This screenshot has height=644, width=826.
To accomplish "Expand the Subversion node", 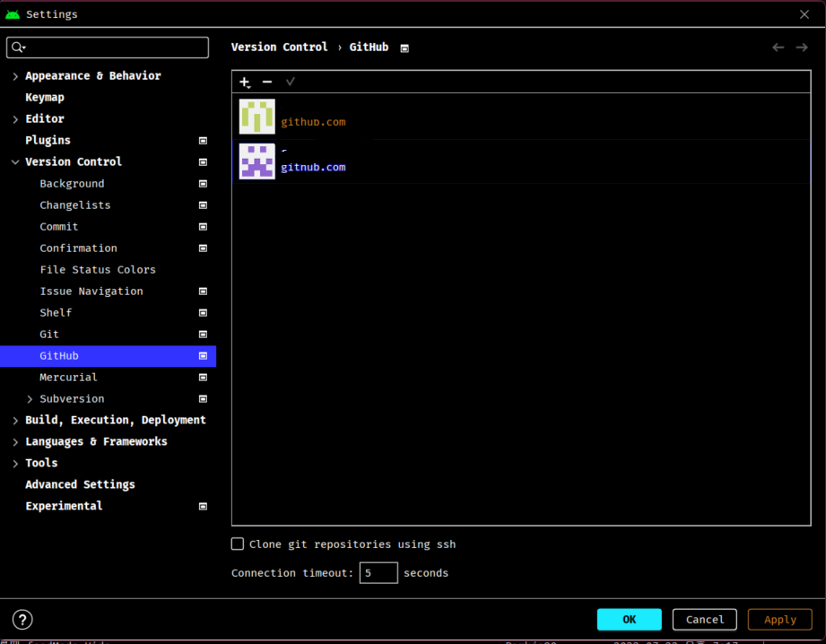I will pos(30,399).
